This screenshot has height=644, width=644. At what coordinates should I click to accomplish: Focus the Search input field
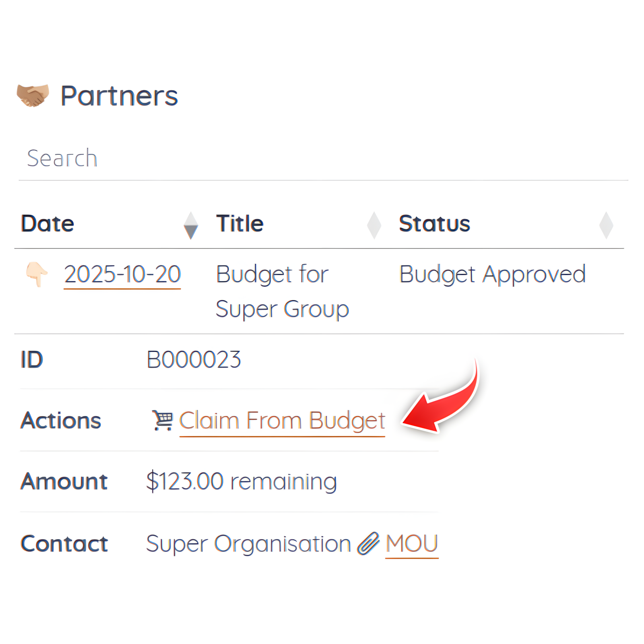pos(322,158)
